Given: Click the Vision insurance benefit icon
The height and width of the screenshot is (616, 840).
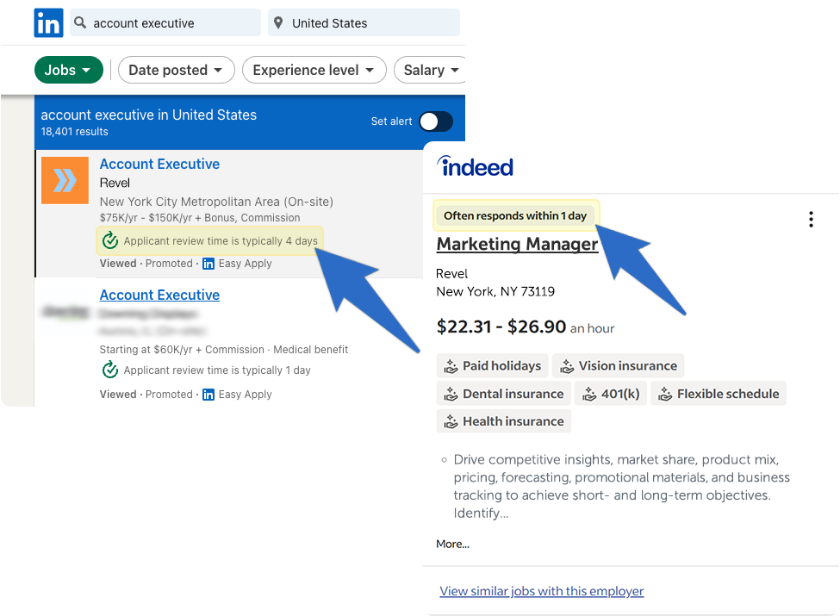Looking at the screenshot, I should [x=567, y=366].
